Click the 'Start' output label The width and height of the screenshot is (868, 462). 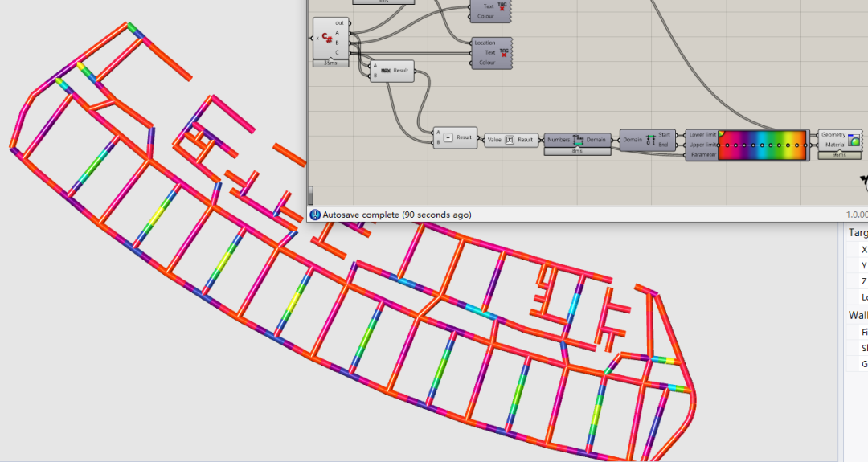click(x=665, y=135)
